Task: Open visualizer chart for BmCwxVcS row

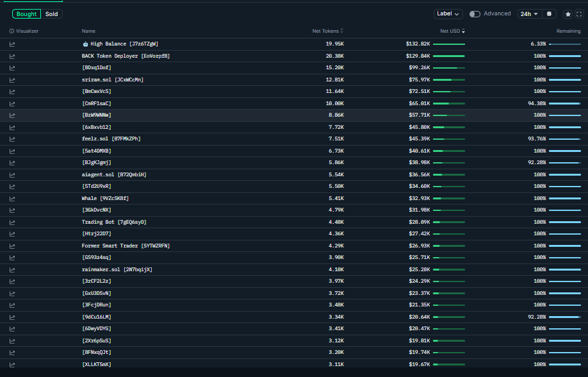Action: 12,92
